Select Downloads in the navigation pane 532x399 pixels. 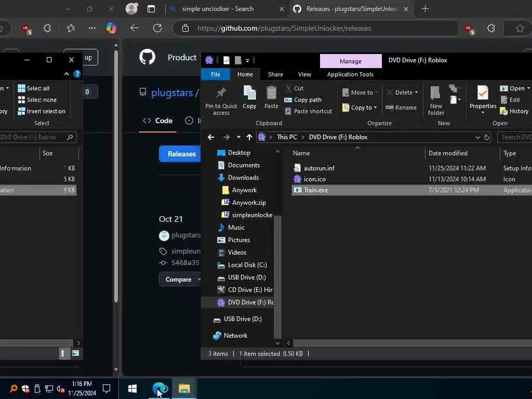(243, 178)
